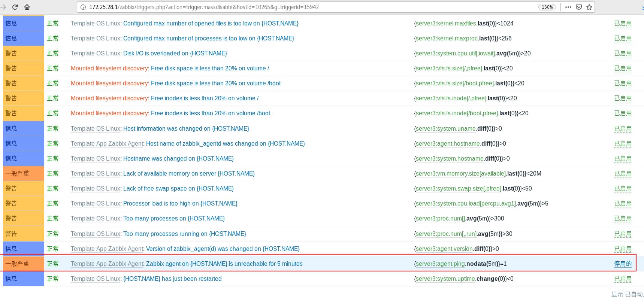Open Template OS Linux link in maxfiles row
This screenshot has width=644, height=298.
96,23
